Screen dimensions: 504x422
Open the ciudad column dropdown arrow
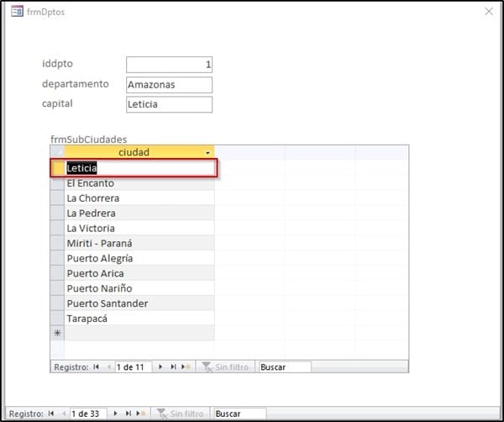coord(208,153)
